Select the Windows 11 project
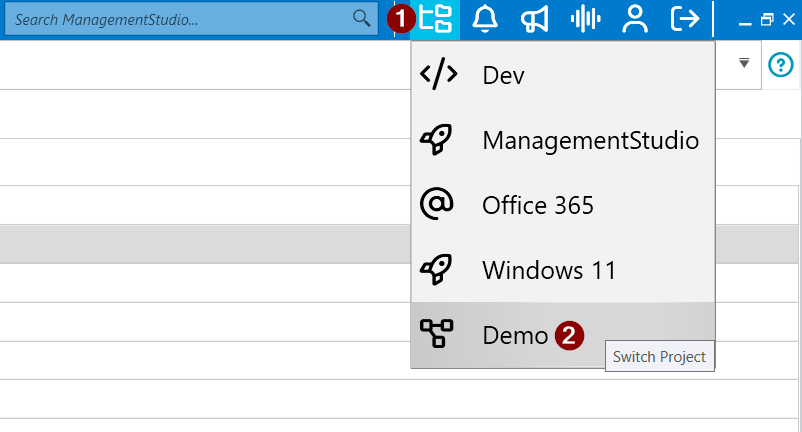This screenshot has width=802, height=432. tap(563, 270)
